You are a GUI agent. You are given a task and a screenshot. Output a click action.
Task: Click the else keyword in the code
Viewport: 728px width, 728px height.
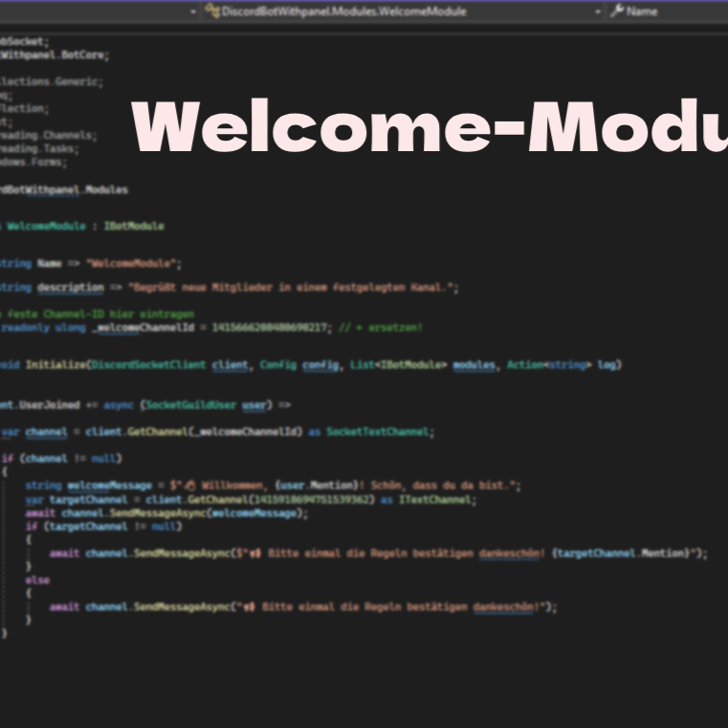click(37, 580)
